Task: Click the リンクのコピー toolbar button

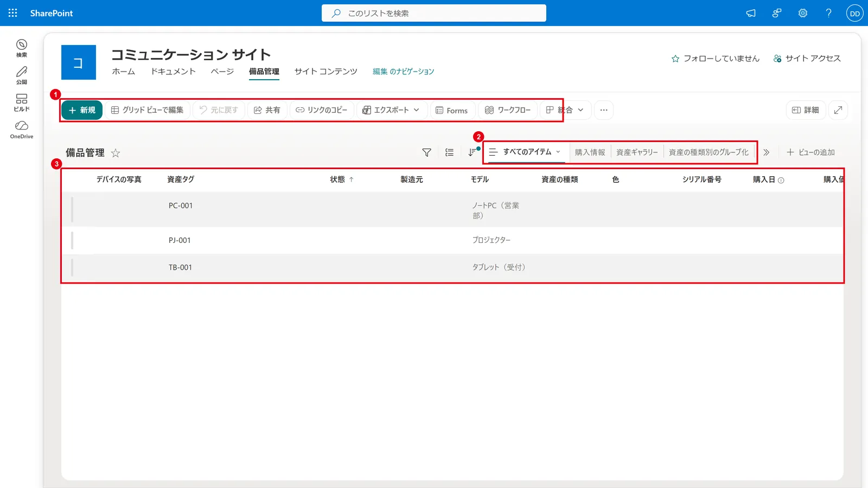Action: click(322, 110)
